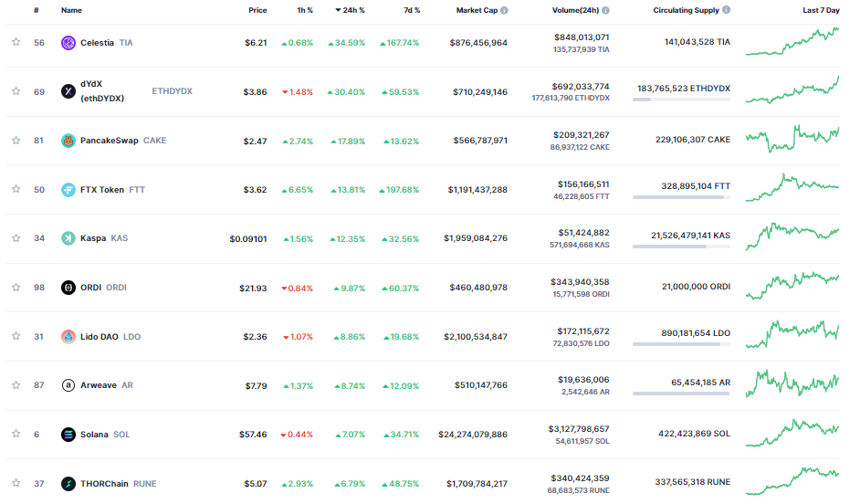Open PancakeSwap's 7-day sparkline chart
This screenshot has width=860, height=504.
(792, 140)
